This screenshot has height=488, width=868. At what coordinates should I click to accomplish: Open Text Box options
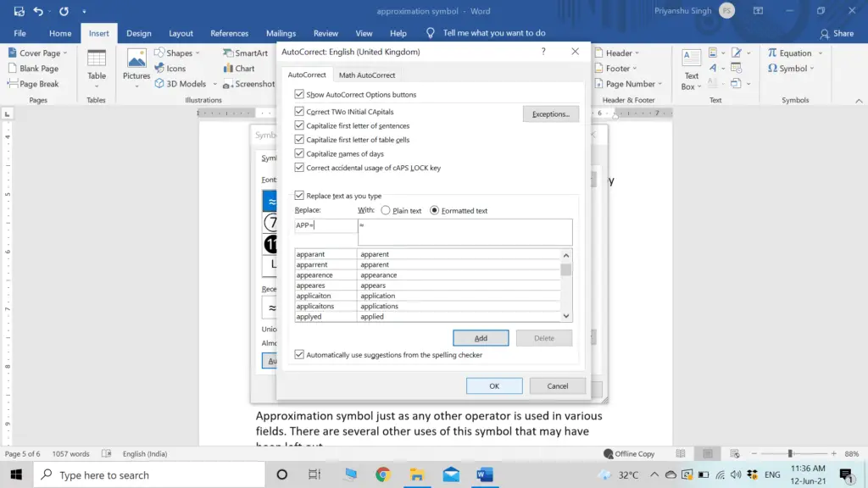click(x=692, y=69)
